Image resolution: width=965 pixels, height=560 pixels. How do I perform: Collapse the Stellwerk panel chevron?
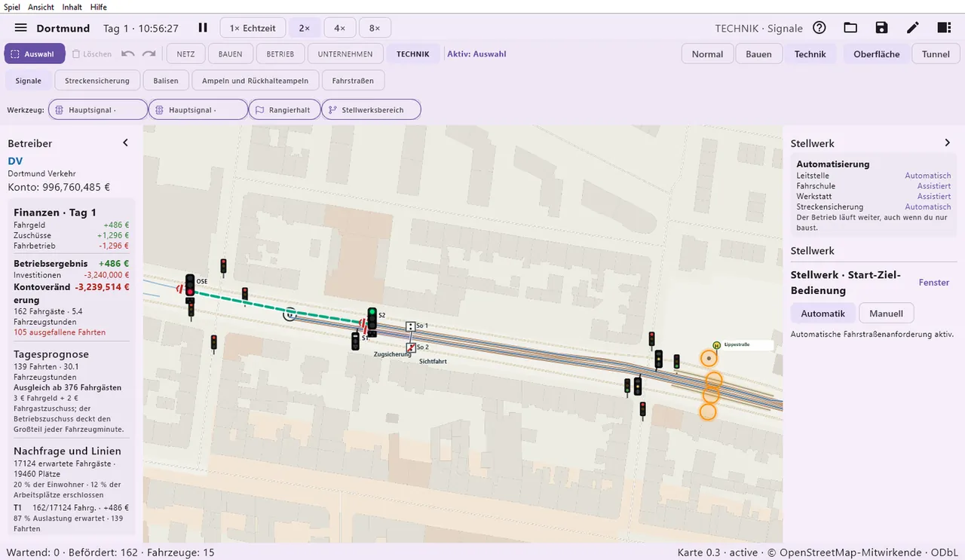[948, 143]
